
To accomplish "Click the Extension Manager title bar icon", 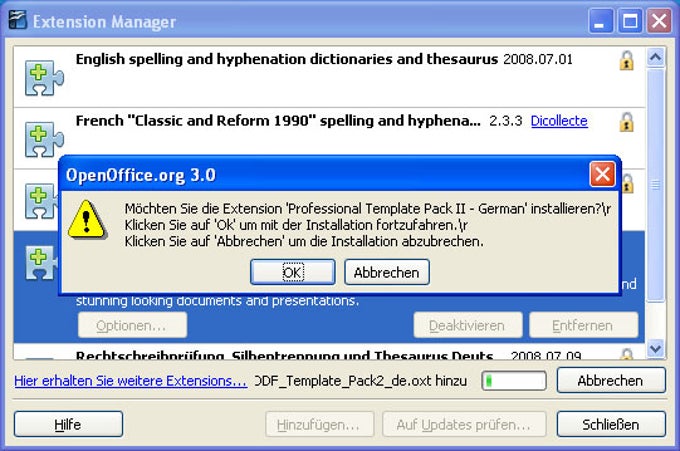I will click(18, 20).
